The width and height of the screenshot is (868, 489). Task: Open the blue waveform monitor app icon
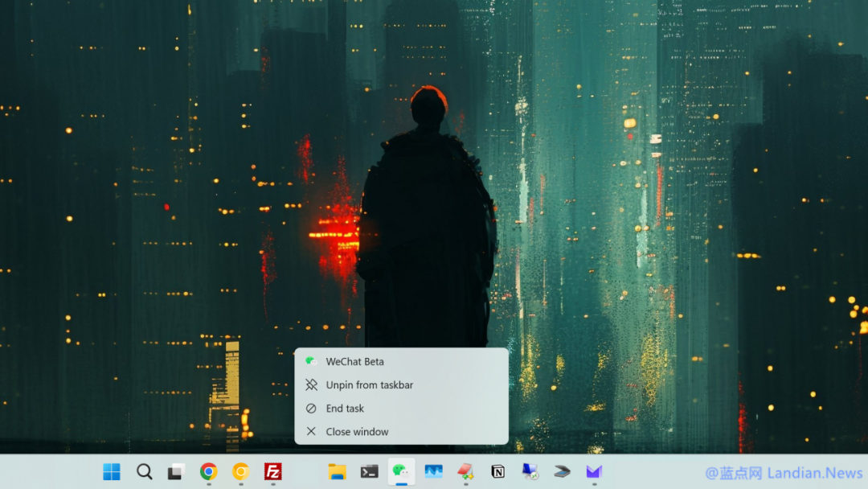[433, 472]
